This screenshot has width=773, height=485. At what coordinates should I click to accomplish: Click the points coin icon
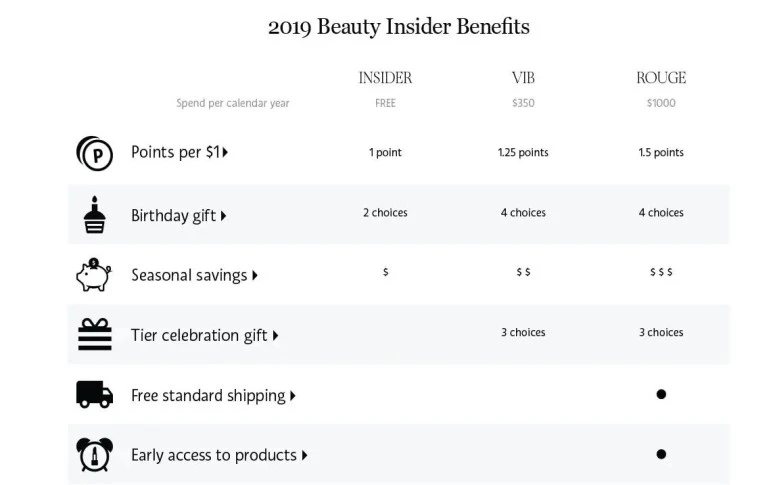tap(94, 153)
